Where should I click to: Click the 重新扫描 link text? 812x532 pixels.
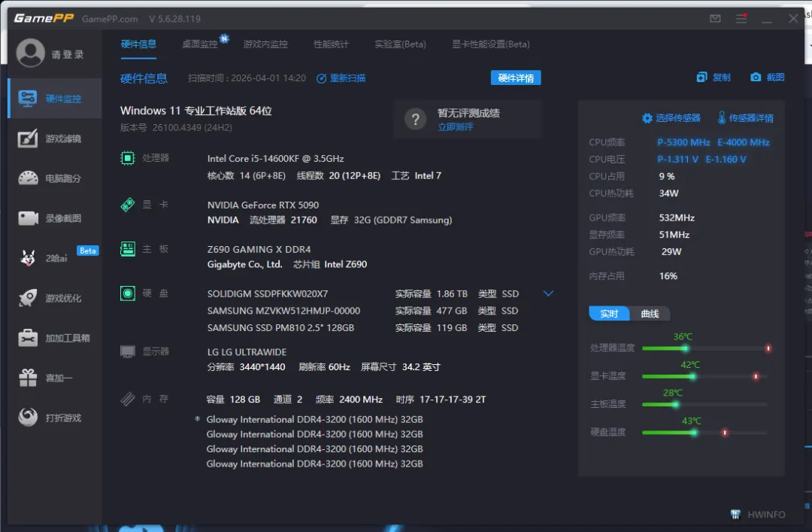coord(347,78)
